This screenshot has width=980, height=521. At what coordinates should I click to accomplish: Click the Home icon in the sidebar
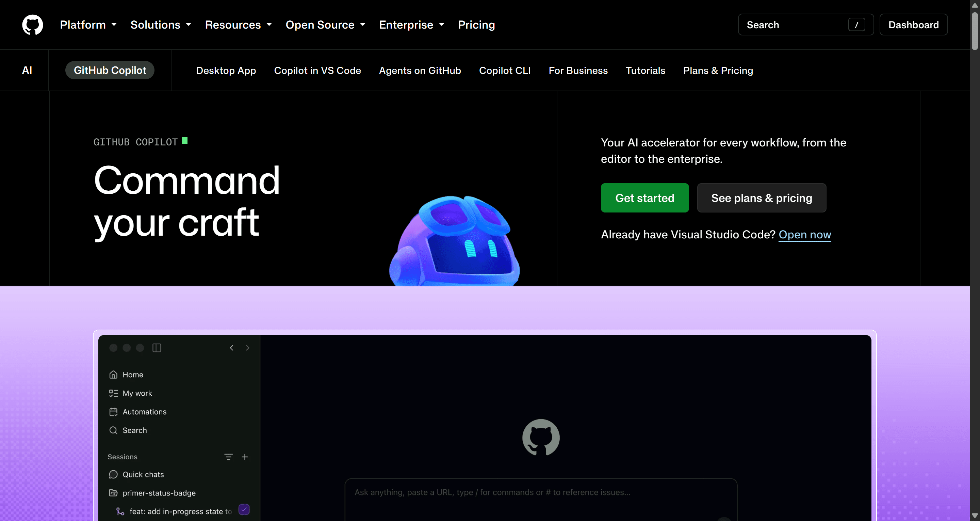point(113,375)
